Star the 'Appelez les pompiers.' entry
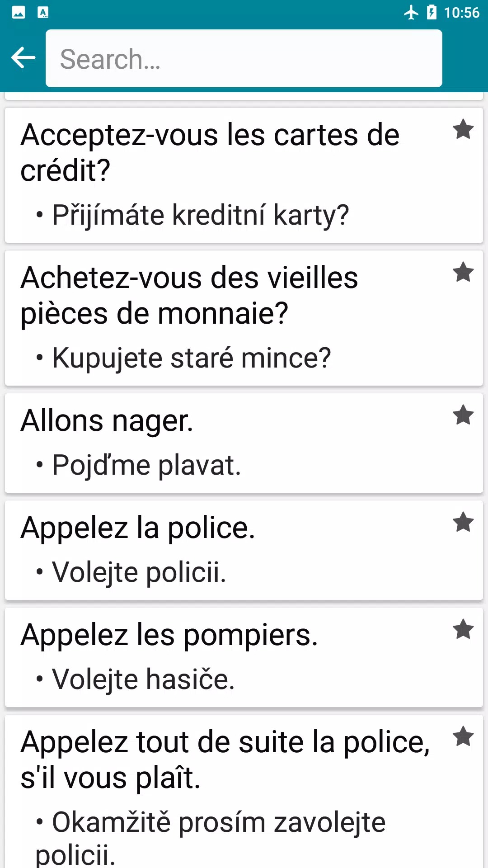The image size is (488, 868). 463,630
